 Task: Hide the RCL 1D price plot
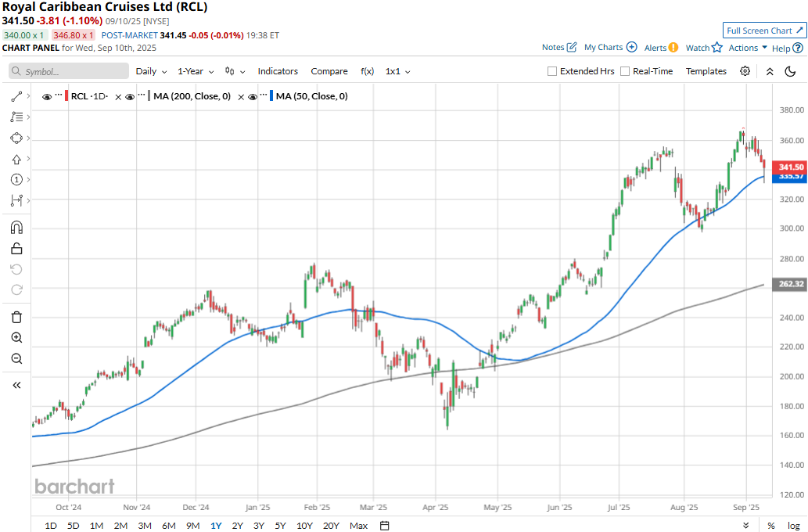47,96
